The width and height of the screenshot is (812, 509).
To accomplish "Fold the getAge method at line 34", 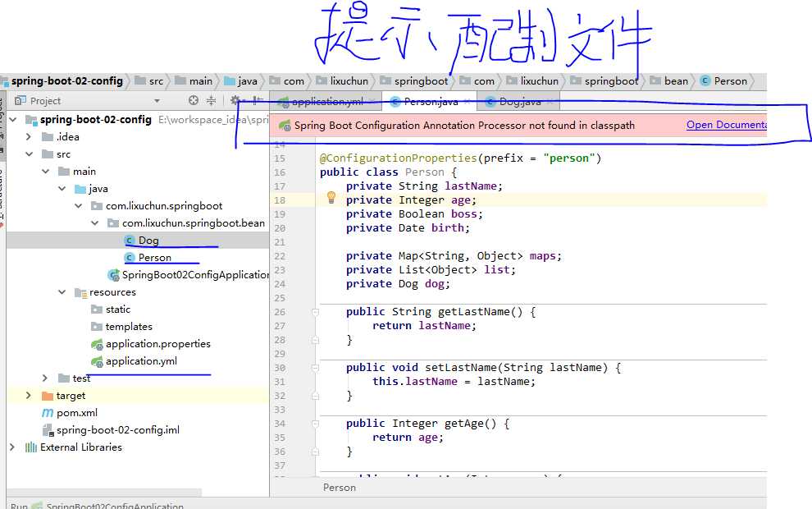I will point(315,424).
